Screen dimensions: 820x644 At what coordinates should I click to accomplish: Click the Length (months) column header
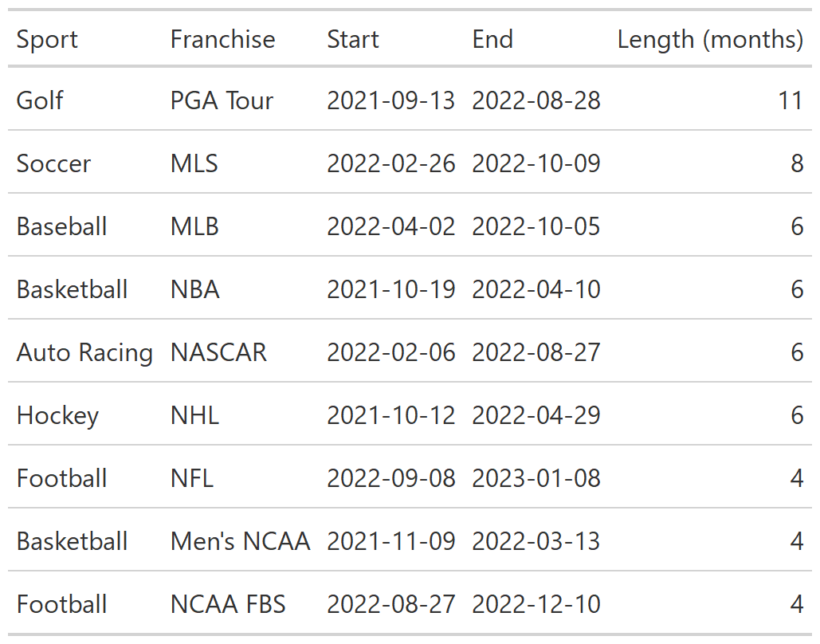pos(710,39)
